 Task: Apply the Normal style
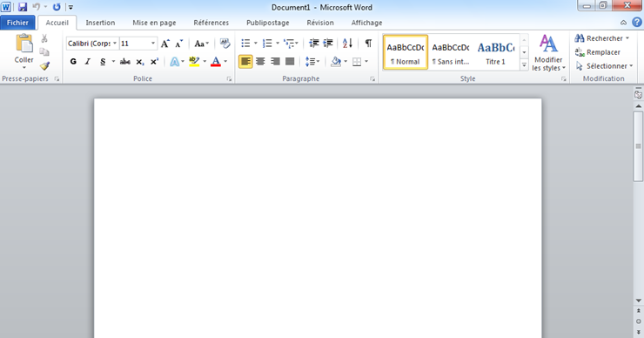click(x=406, y=52)
